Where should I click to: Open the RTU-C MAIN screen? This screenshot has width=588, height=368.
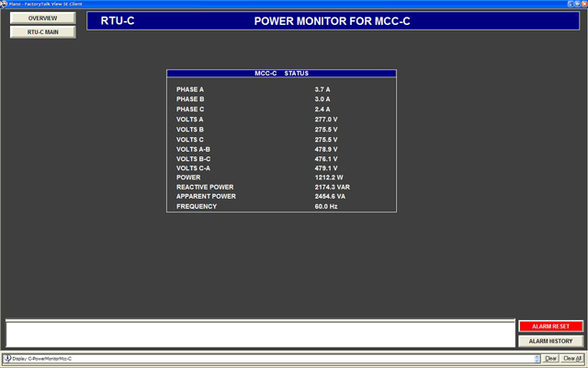(x=42, y=32)
